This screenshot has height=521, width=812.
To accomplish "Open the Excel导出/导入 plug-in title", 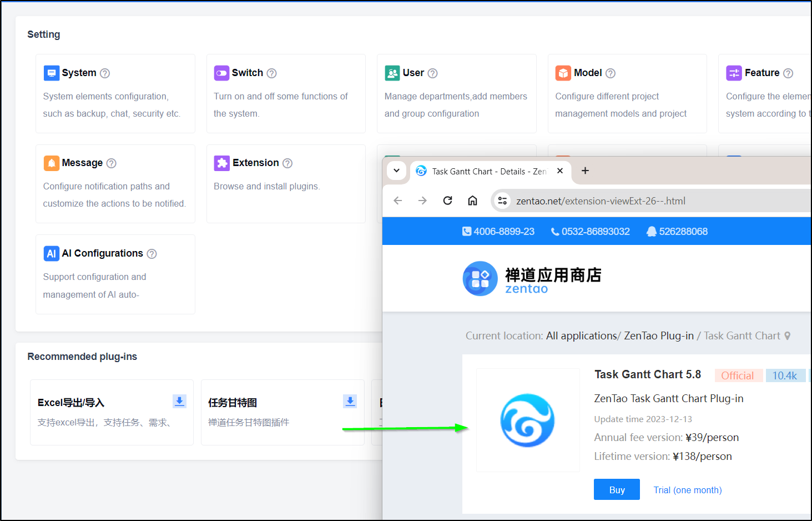I will click(x=71, y=403).
